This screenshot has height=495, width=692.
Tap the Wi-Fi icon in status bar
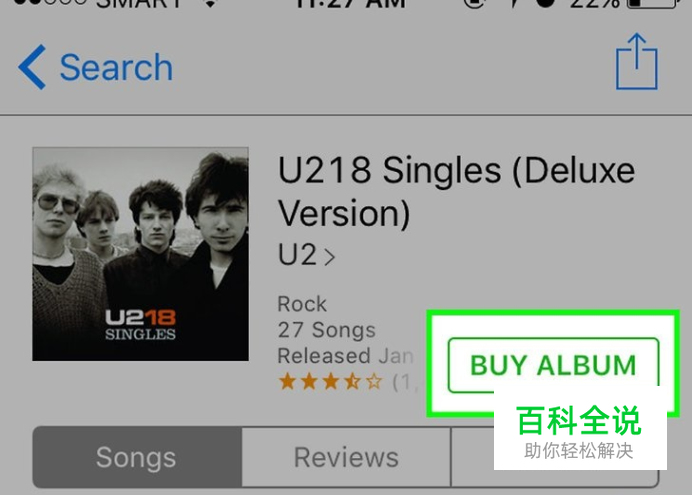[211, 4]
